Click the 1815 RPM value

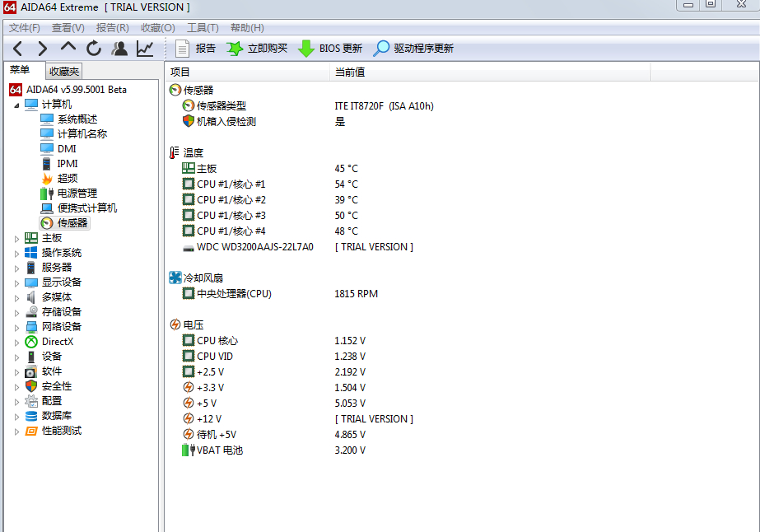click(x=356, y=294)
